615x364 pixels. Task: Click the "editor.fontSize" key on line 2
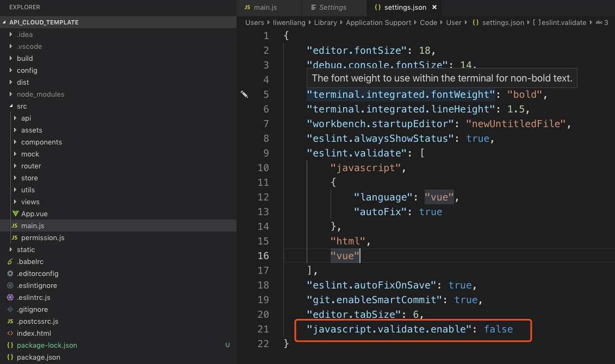pyautogui.click(x=357, y=51)
